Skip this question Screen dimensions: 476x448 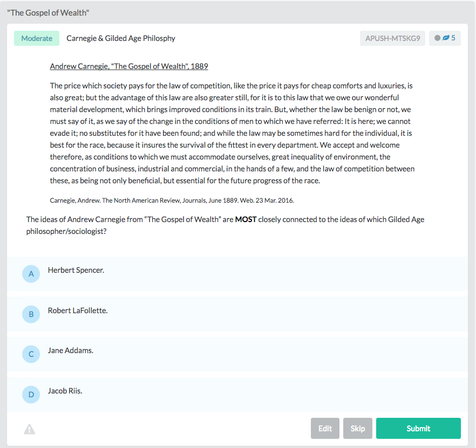tap(358, 428)
